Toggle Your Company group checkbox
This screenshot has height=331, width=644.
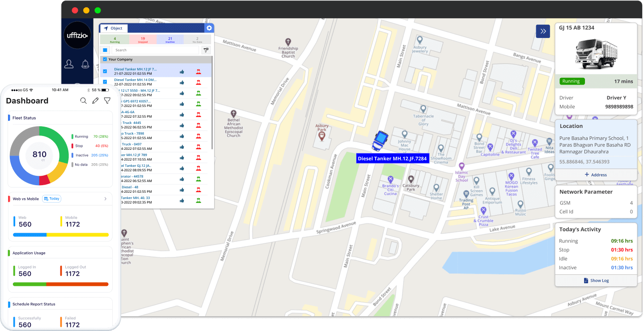105,59
